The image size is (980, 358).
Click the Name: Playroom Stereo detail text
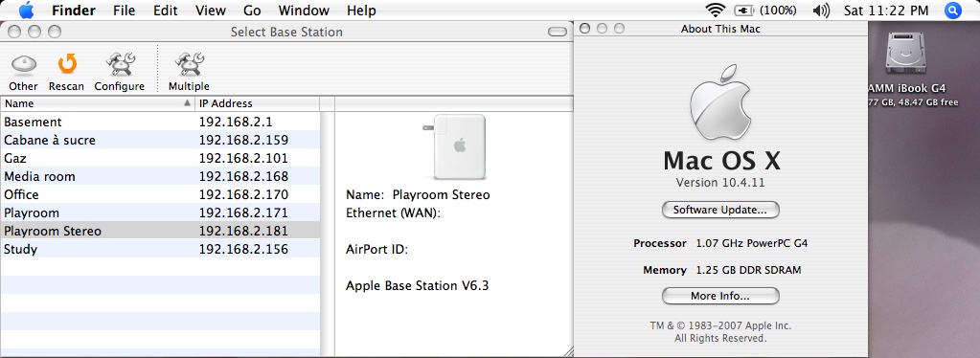click(418, 195)
